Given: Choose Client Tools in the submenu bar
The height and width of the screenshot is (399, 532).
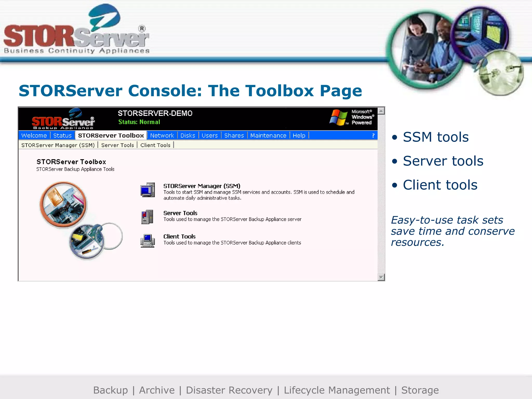Looking at the screenshot, I should [155, 145].
